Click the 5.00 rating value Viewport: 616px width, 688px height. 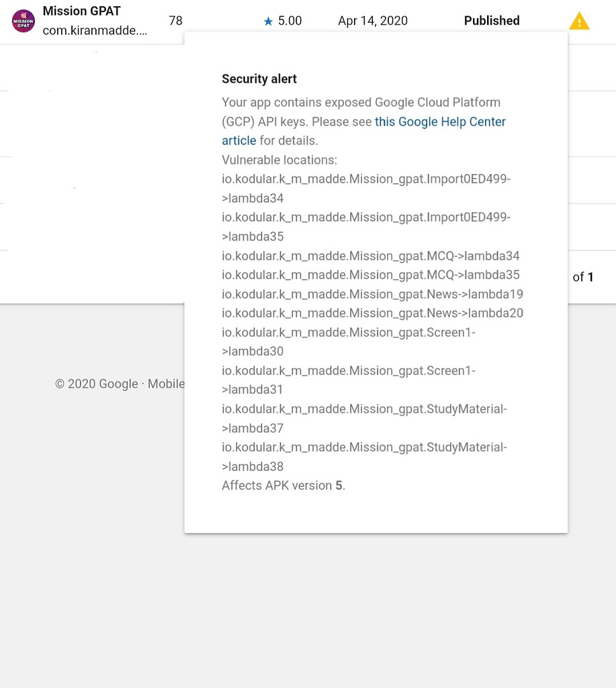[289, 21]
